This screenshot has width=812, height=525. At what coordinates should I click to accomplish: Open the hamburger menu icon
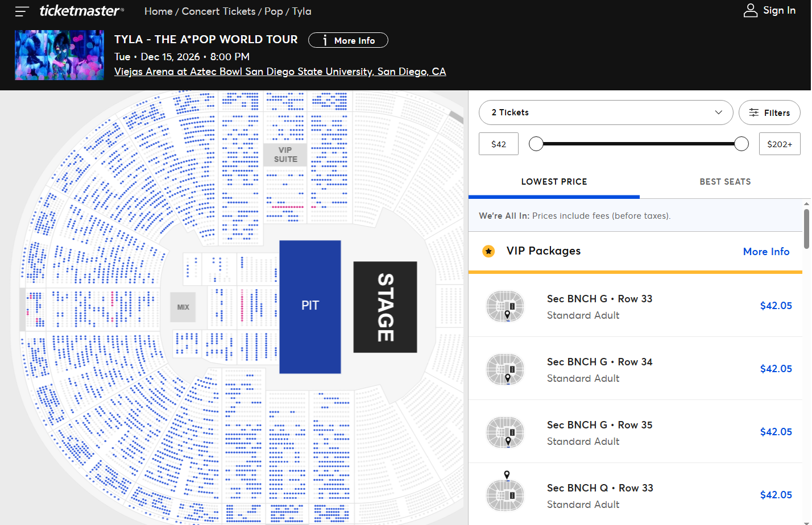click(22, 11)
